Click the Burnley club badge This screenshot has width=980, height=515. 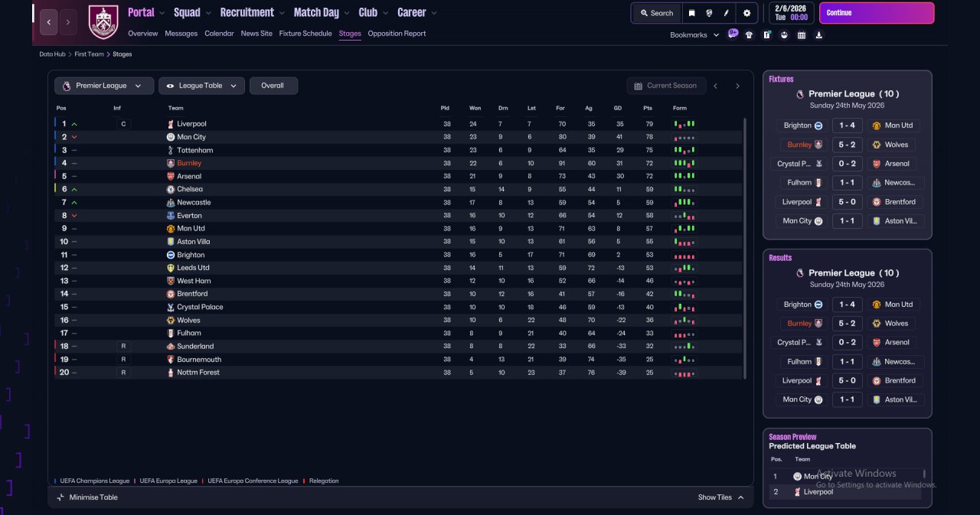point(103,22)
